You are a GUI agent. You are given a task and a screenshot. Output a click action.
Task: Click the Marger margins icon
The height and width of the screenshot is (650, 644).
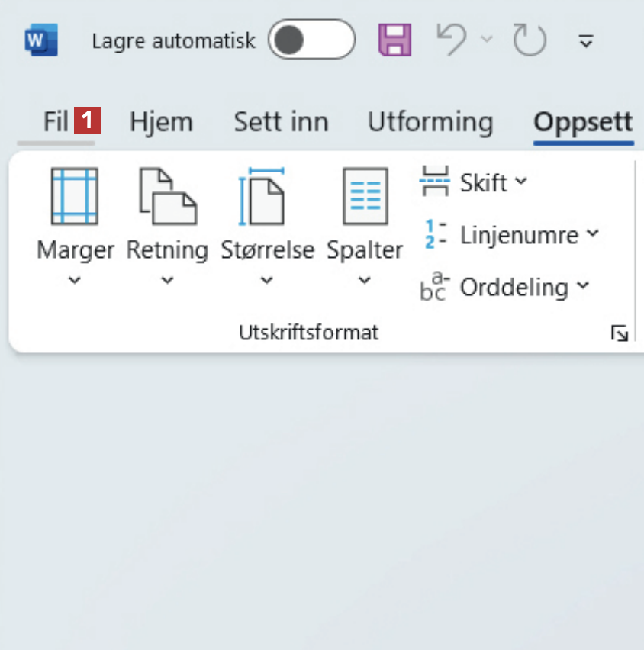74,197
